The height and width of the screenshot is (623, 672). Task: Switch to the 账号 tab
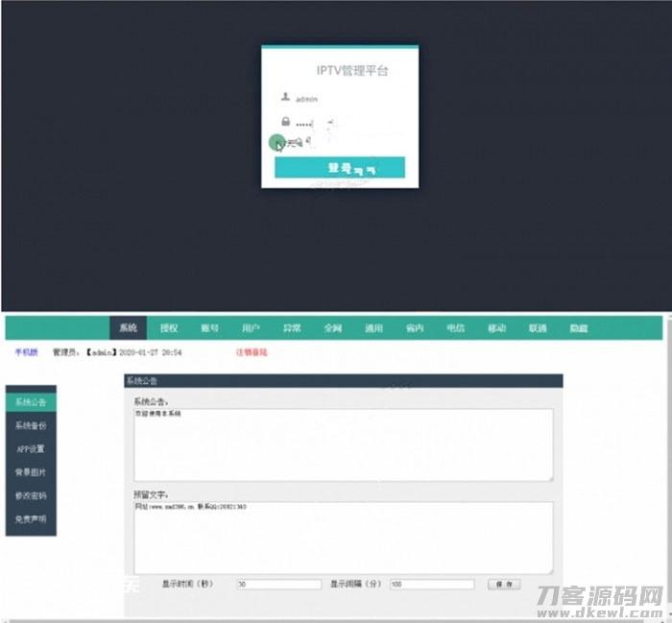[209, 327]
